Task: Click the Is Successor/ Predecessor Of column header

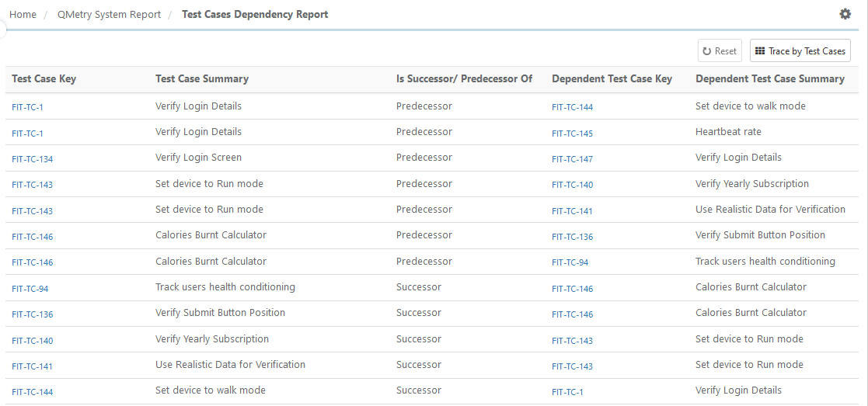Action: pyautogui.click(x=464, y=78)
